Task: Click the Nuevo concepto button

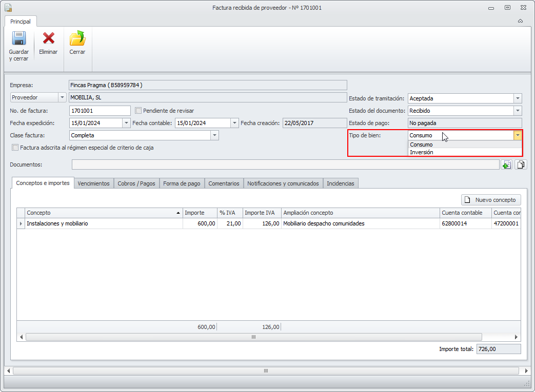Action: coord(491,200)
